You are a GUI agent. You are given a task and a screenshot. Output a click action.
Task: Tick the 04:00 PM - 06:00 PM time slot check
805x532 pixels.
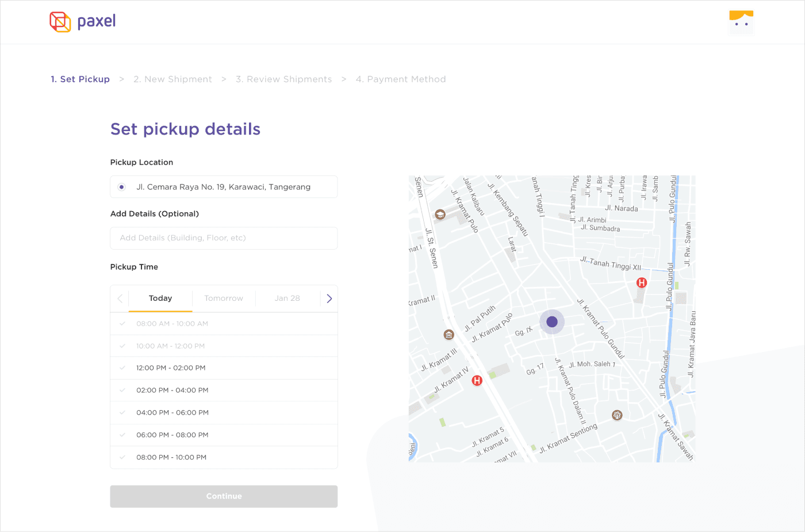[122, 412]
